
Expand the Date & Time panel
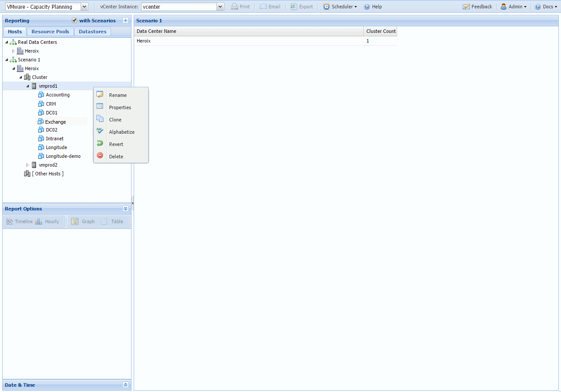[125, 385]
